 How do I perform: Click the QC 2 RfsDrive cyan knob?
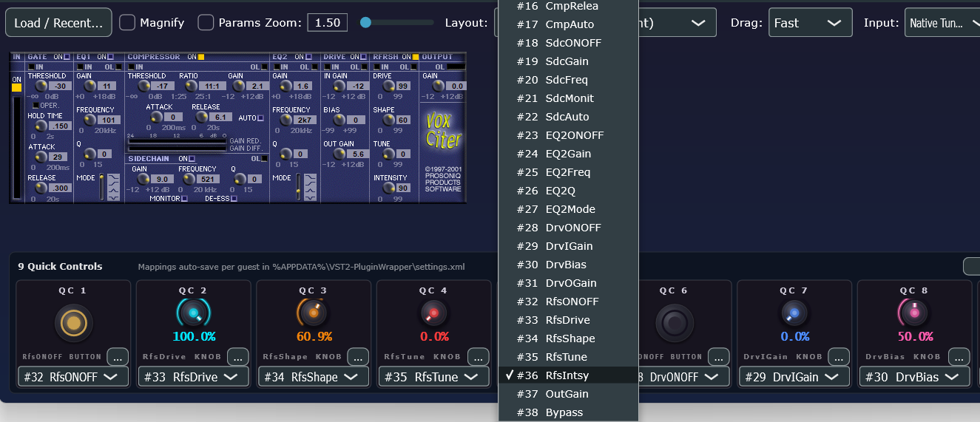click(x=193, y=314)
